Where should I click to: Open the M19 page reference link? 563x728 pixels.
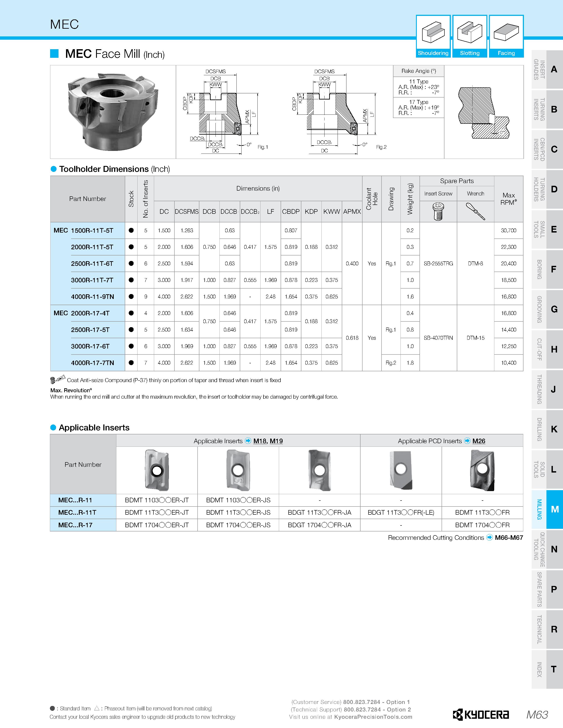276,441
